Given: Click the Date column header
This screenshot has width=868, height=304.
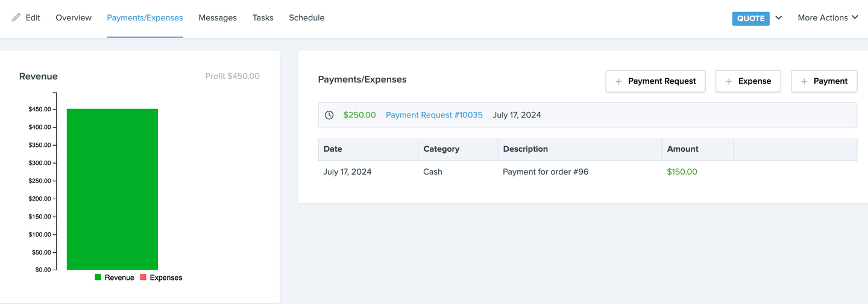Looking at the screenshot, I should tap(368, 149).
